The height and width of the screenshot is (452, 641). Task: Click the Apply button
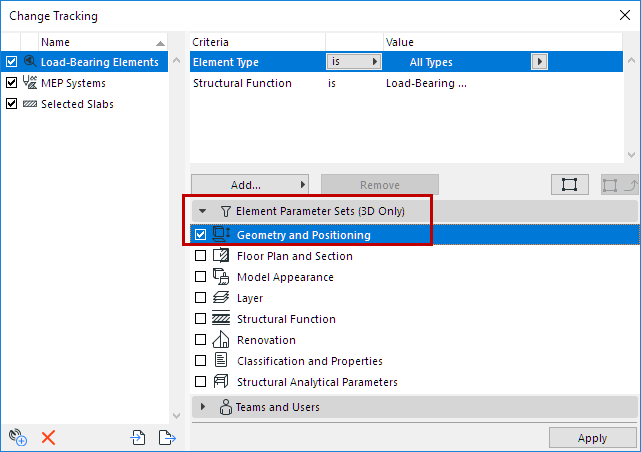coord(592,438)
